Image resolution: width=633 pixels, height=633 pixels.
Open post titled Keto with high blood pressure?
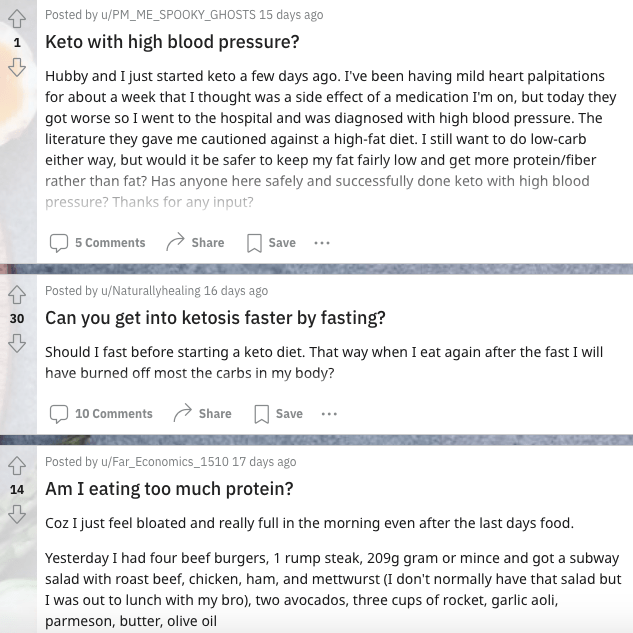tap(172, 43)
